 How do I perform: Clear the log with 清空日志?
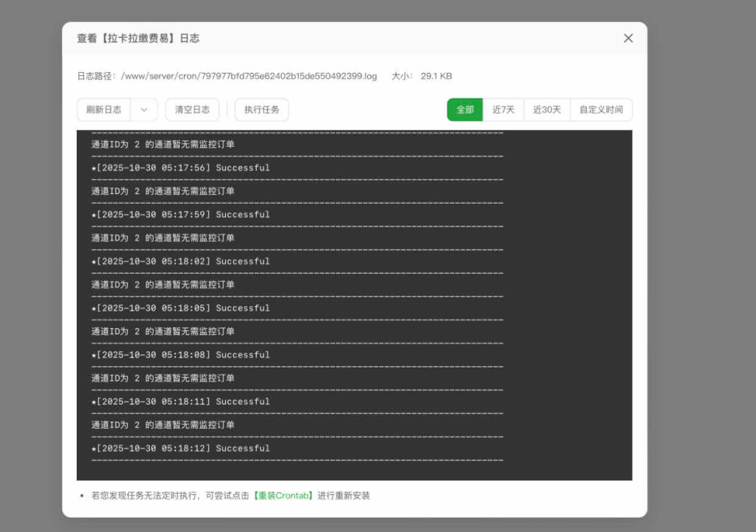click(x=192, y=109)
